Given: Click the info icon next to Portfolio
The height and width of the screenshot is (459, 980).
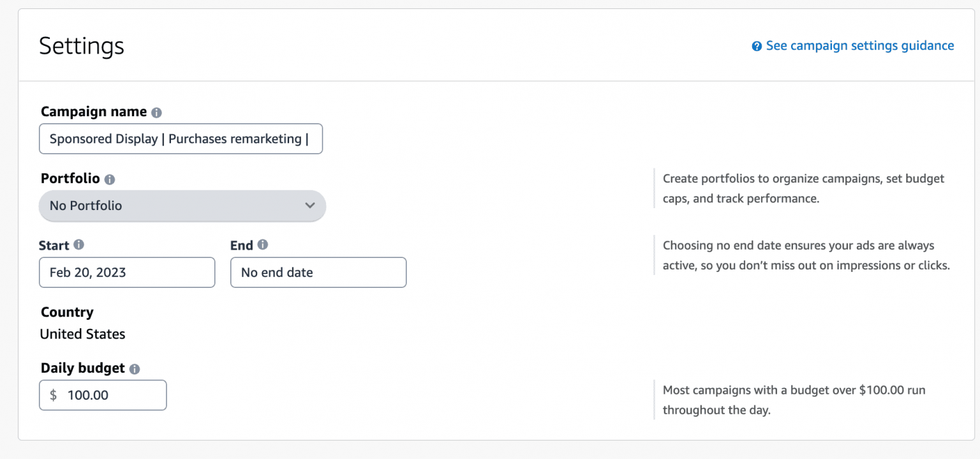Looking at the screenshot, I should tap(109, 179).
